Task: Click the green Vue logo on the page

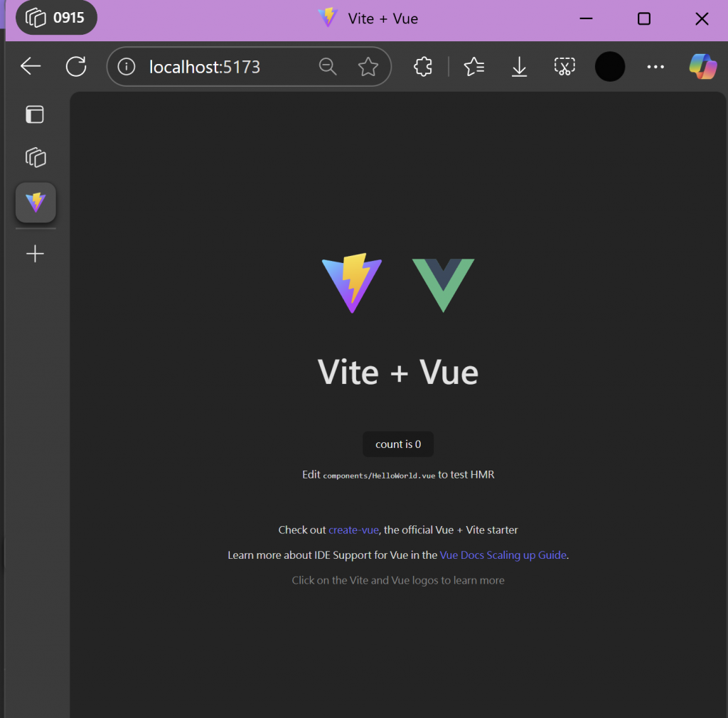Action: click(444, 285)
